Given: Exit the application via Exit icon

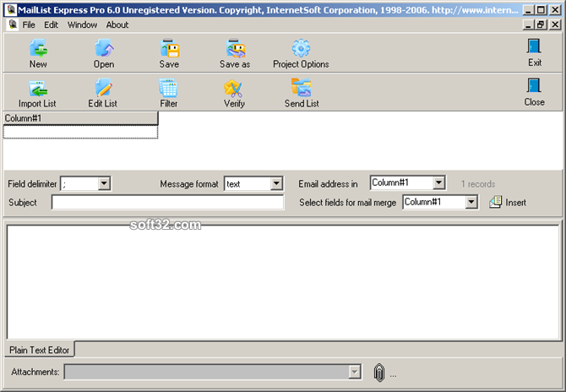Looking at the screenshot, I should [x=534, y=52].
